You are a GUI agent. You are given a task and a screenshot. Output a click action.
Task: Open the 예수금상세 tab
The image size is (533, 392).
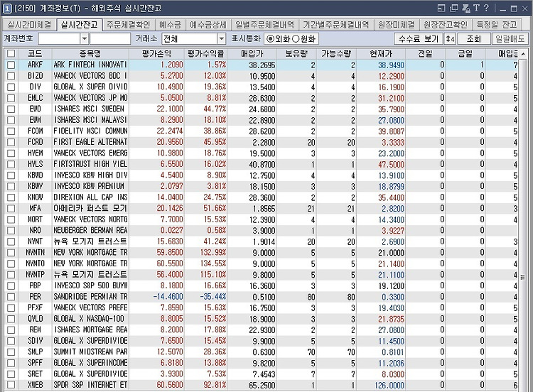[x=208, y=25]
